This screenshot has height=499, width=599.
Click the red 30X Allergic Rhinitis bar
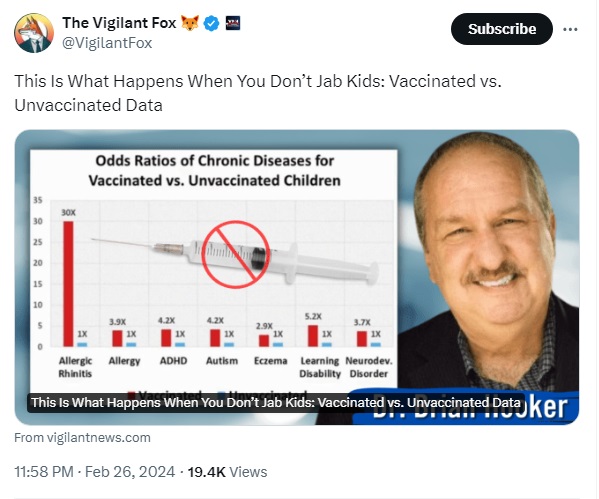68,284
